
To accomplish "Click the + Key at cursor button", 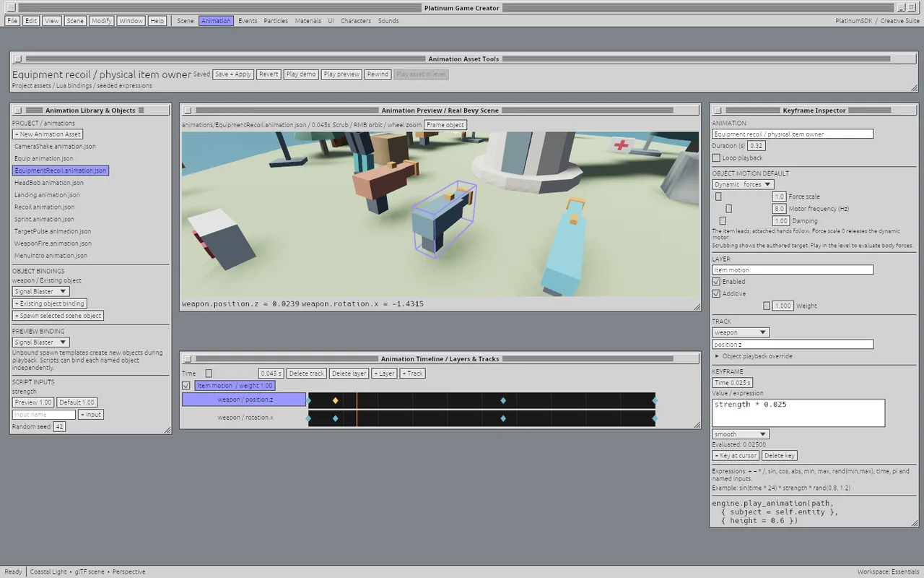I will 736,456.
